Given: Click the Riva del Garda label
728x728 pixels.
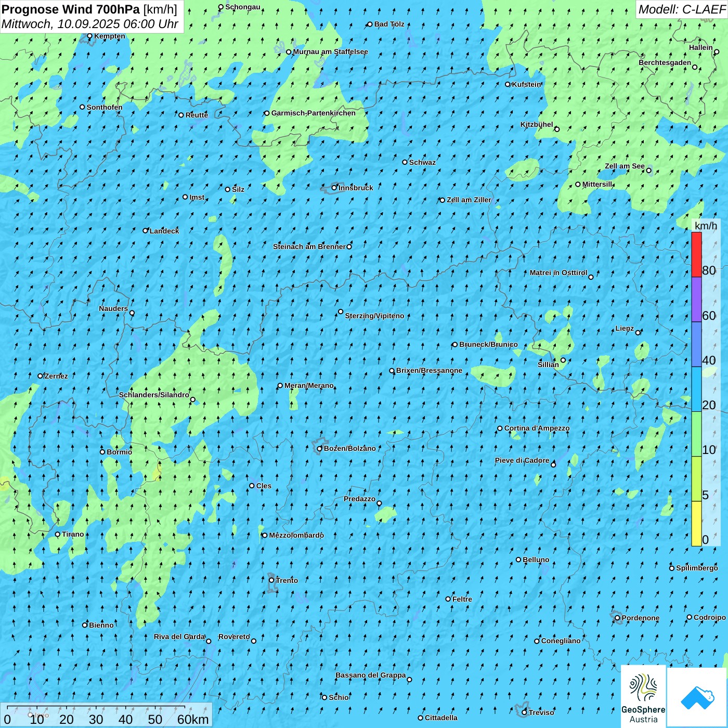Looking at the screenshot, I should (179, 636).
